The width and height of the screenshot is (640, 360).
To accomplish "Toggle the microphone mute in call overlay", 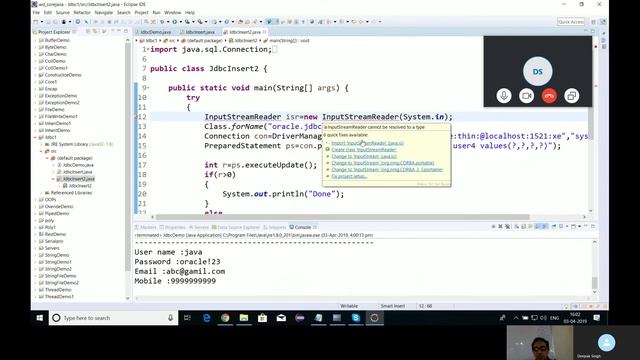I will [504, 96].
